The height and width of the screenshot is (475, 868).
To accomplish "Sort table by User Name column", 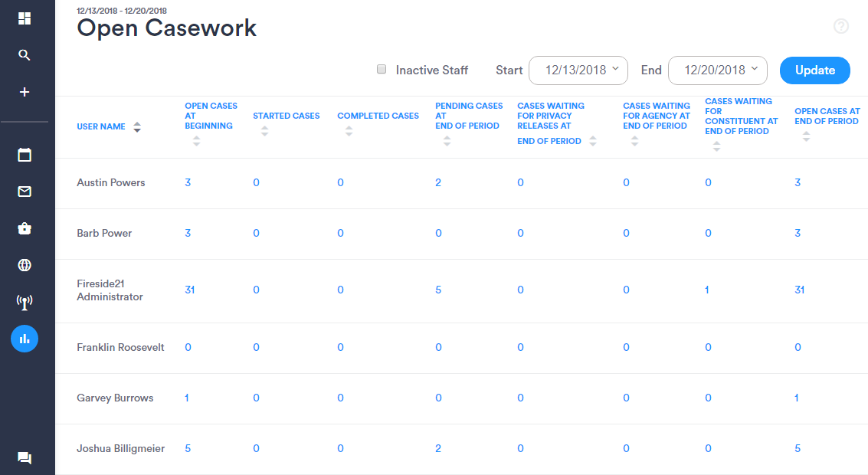I will tap(136, 127).
